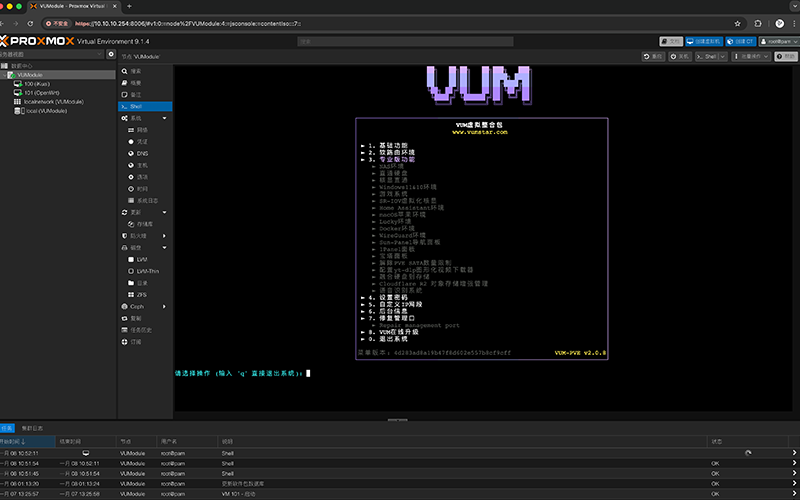Sort by 节点 (Node) column header
This screenshot has height=500, width=800.
(137, 441)
